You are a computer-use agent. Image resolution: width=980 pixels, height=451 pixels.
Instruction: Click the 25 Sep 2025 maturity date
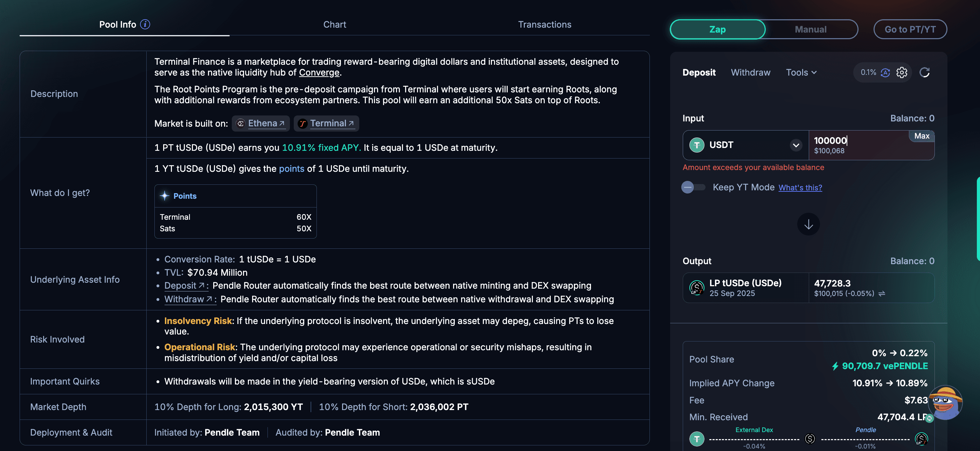click(732, 294)
